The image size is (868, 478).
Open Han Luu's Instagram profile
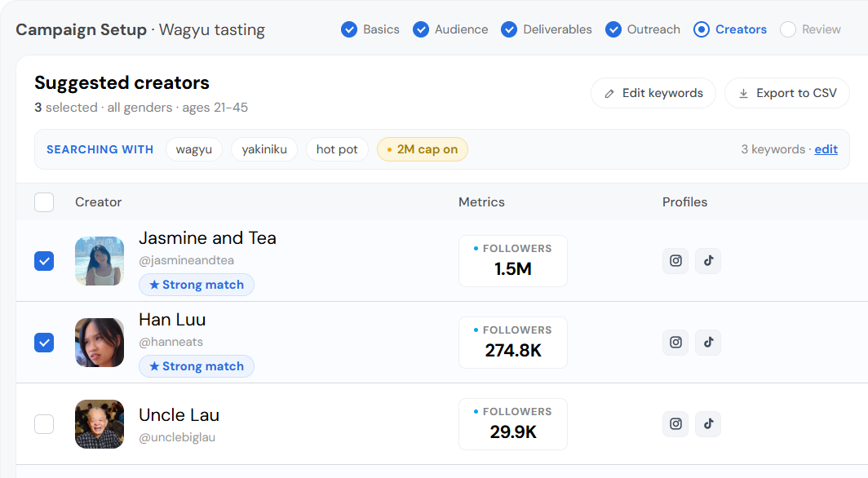(675, 343)
